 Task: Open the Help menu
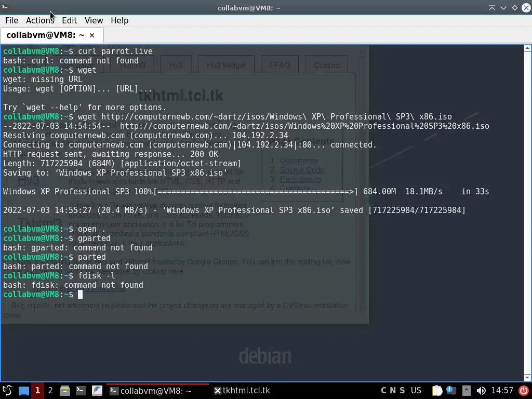tap(119, 21)
